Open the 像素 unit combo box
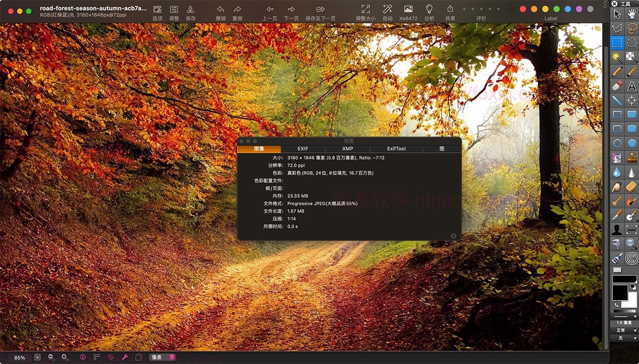 (x=160, y=357)
